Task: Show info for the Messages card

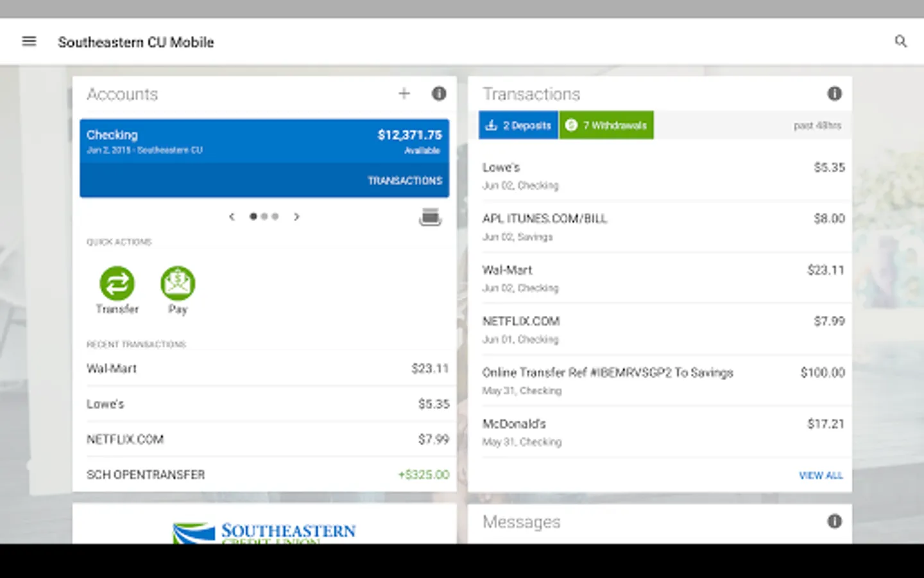Action: (834, 521)
